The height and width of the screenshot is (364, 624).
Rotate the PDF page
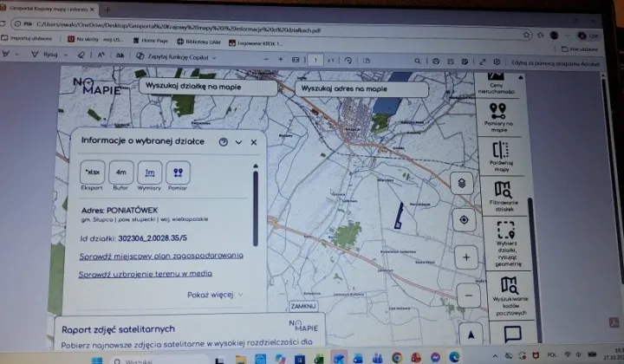(348, 61)
